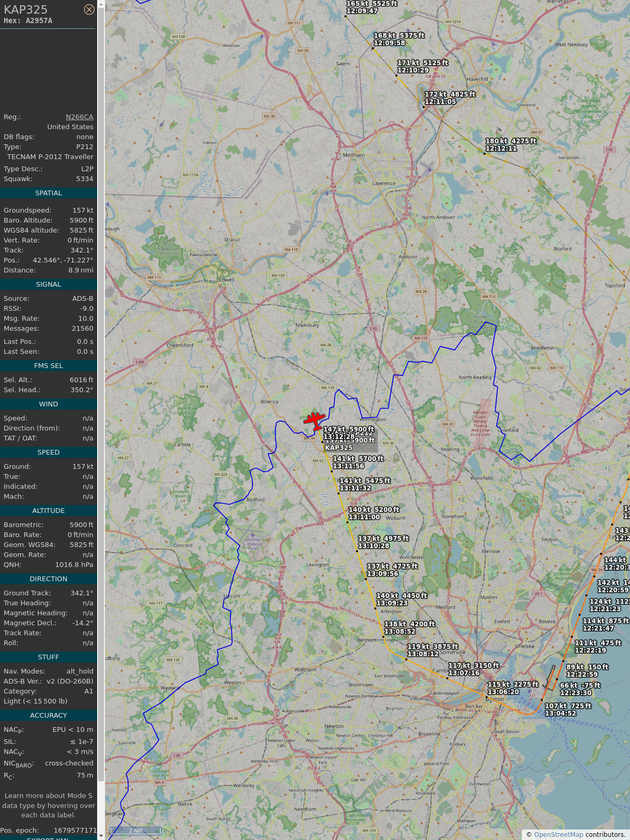Click the OpenStreetMap attribution link

click(558, 834)
